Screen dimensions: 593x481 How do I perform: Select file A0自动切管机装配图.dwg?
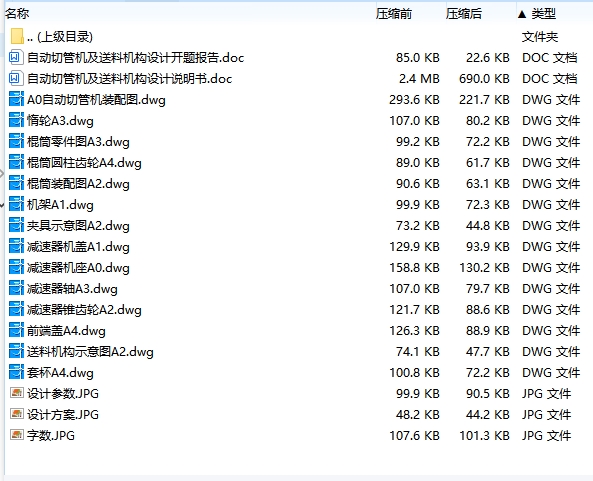pos(96,100)
